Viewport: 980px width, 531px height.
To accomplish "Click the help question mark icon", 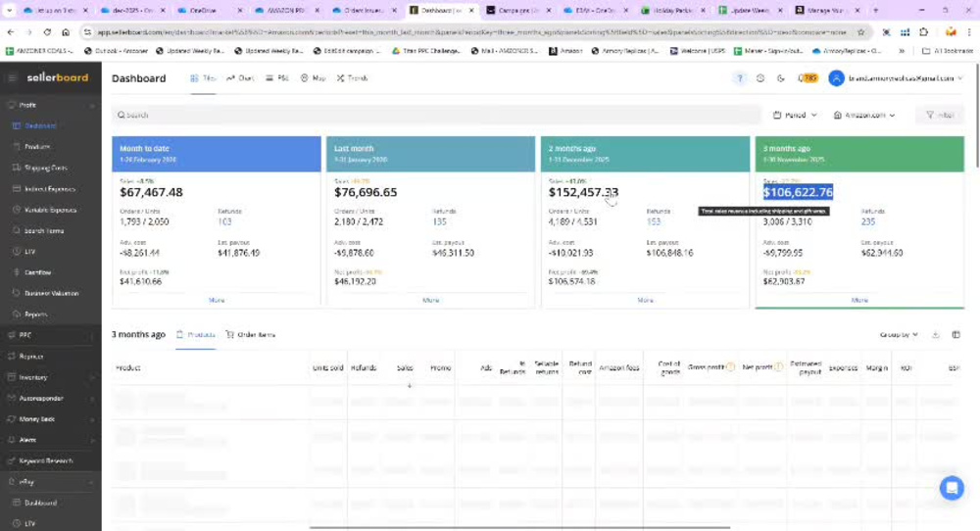I will pos(739,78).
